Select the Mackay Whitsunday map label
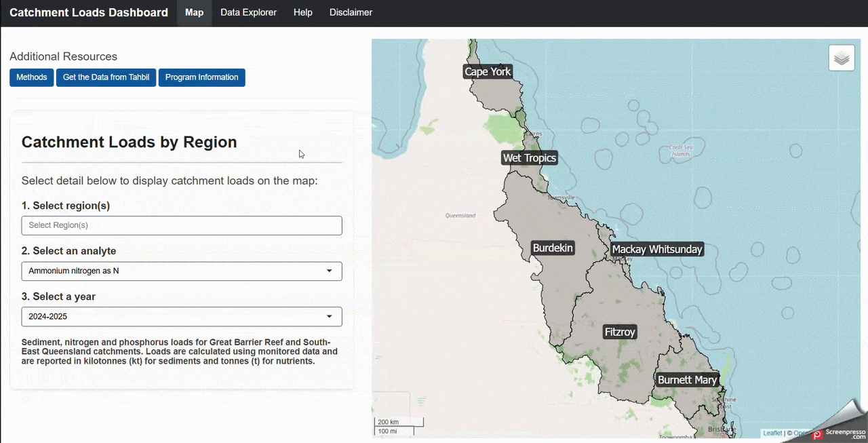This screenshot has height=443, width=868. coord(657,250)
